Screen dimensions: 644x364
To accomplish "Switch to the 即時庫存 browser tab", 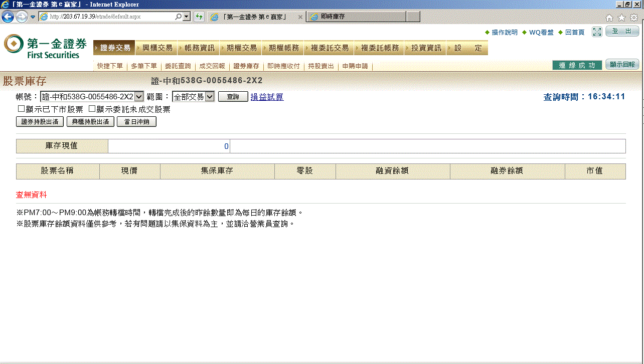I will click(356, 17).
